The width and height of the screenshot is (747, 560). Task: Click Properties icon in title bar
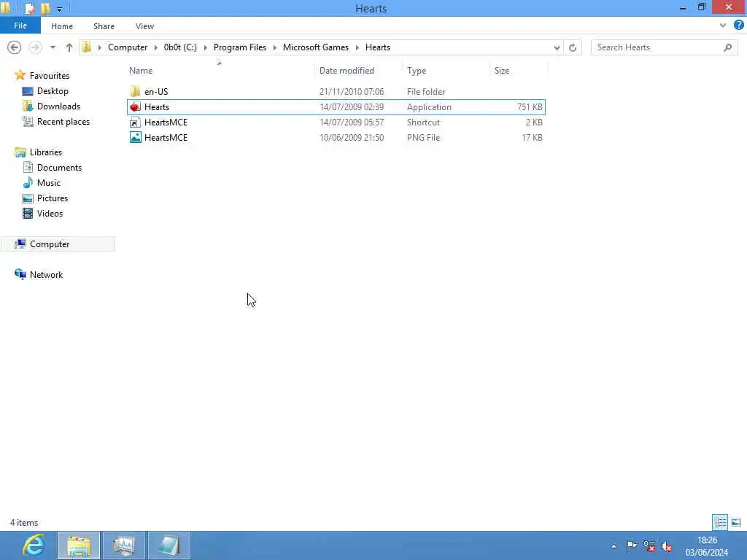[x=29, y=9]
